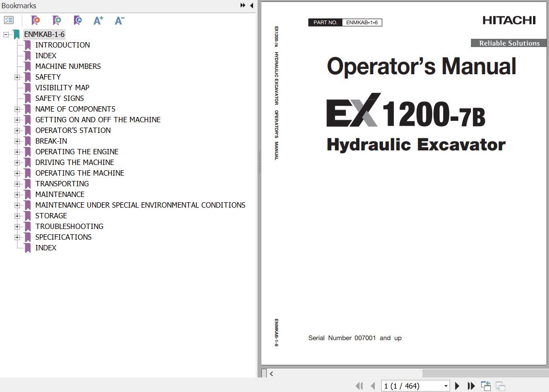The width and height of the screenshot is (549, 392).
Task: Expand the OPERATOR'S STATION bookmark
Action: click(x=17, y=131)
